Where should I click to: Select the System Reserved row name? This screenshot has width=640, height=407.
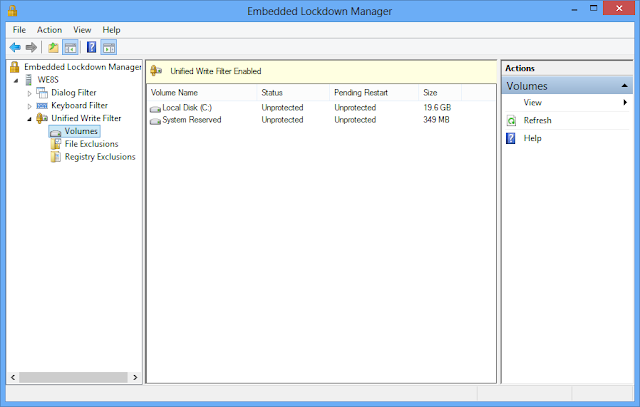[x=192, y=120]
